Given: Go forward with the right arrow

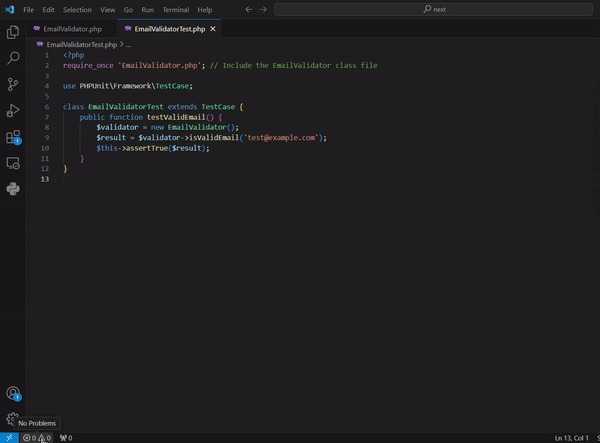Looking at the screenshot, I should pos(263,9).
